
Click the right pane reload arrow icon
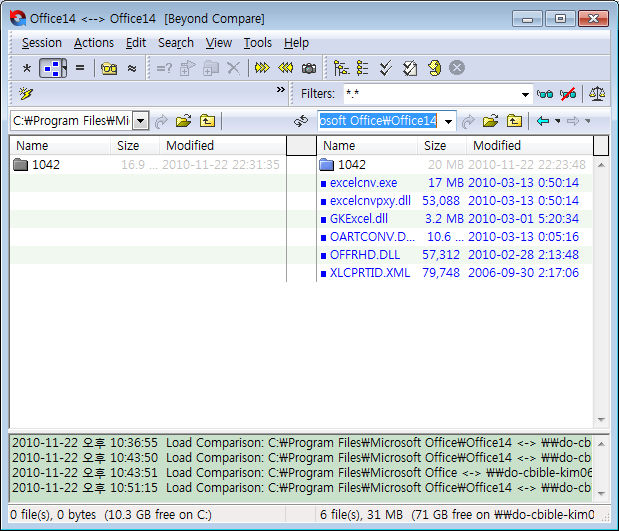pos(468,121)
